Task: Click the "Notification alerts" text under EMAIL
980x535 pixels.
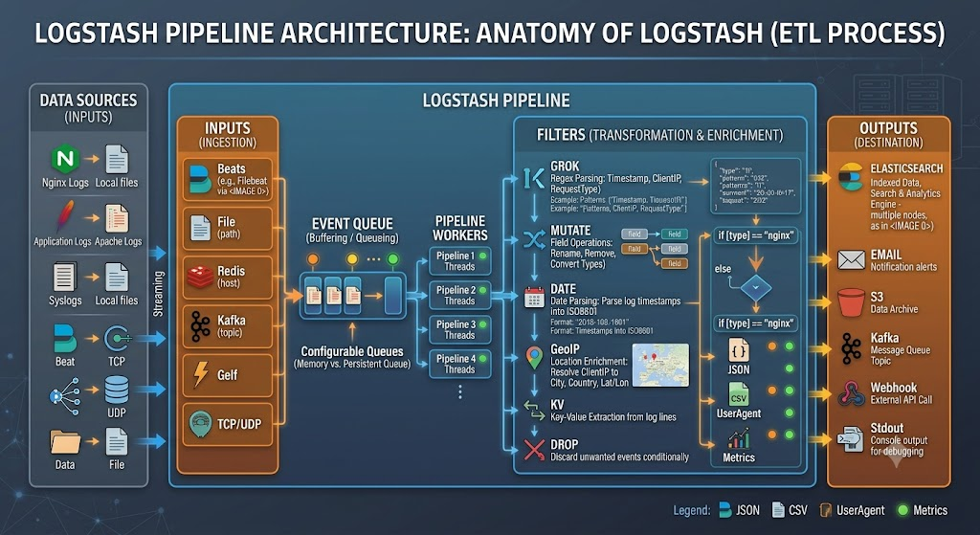Action: [903, 267]
